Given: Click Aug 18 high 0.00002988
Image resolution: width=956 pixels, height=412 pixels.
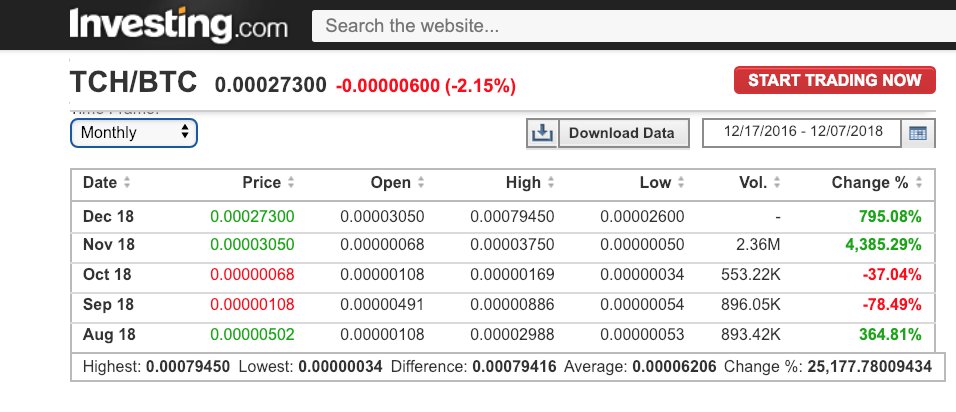Looking at the screenshot, I should [512, 335].
